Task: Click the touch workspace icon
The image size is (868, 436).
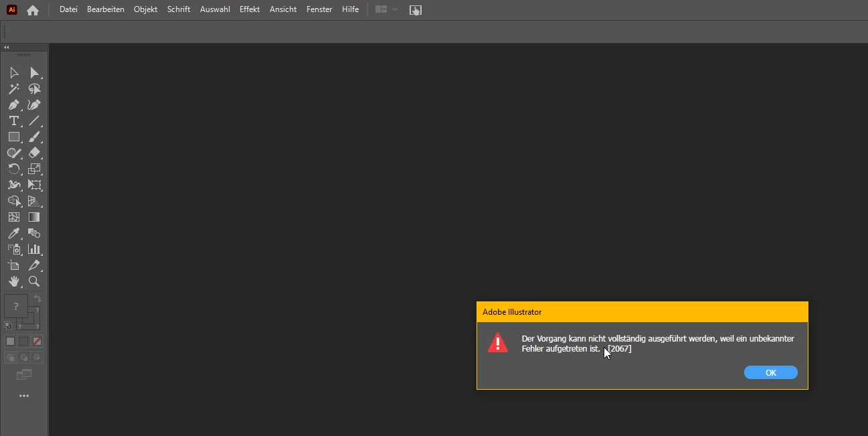Action: pos(416,10)
